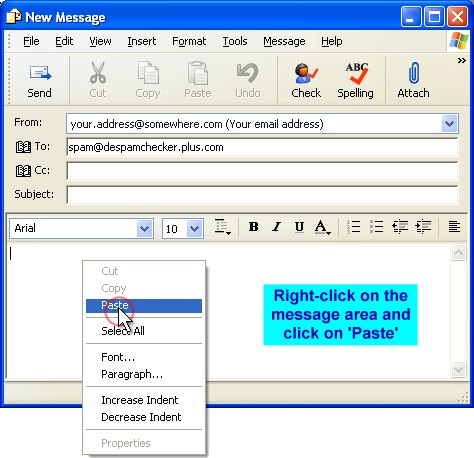Image resolution: width=474 pixels, height=458 pixels.
Task: Choose Decrease Indent in context menu
Action: pos(144,417)
